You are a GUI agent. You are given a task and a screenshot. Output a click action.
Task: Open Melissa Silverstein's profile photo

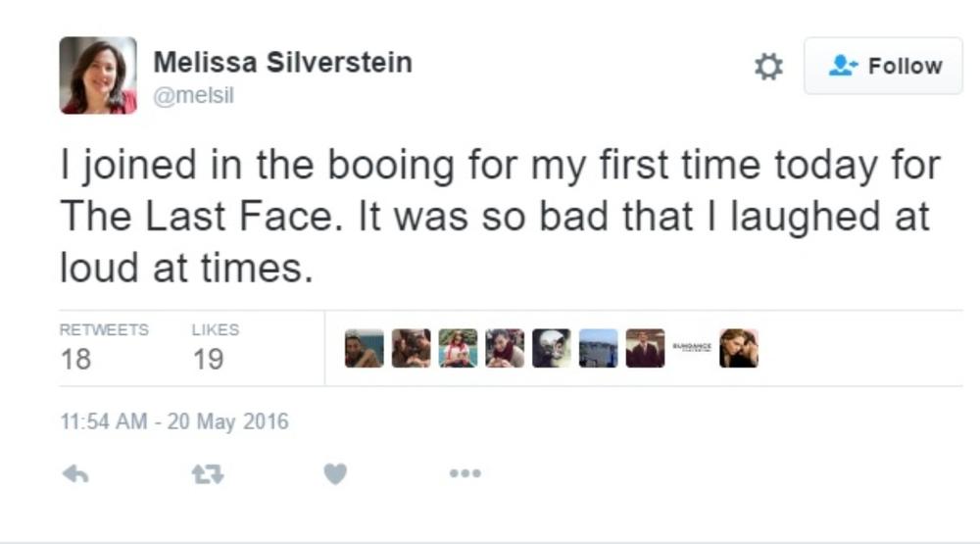(98, 75)
